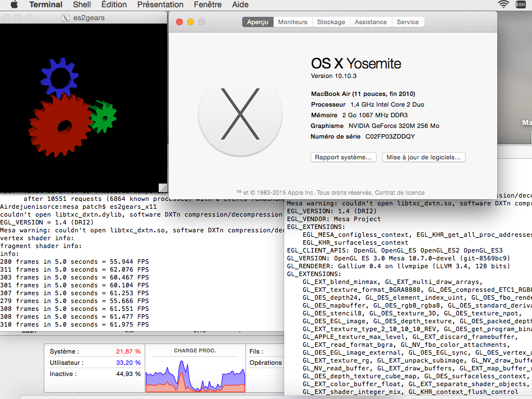Click the Wi-Fi status icon
The image size is (532, 399).
click(503, 4)
